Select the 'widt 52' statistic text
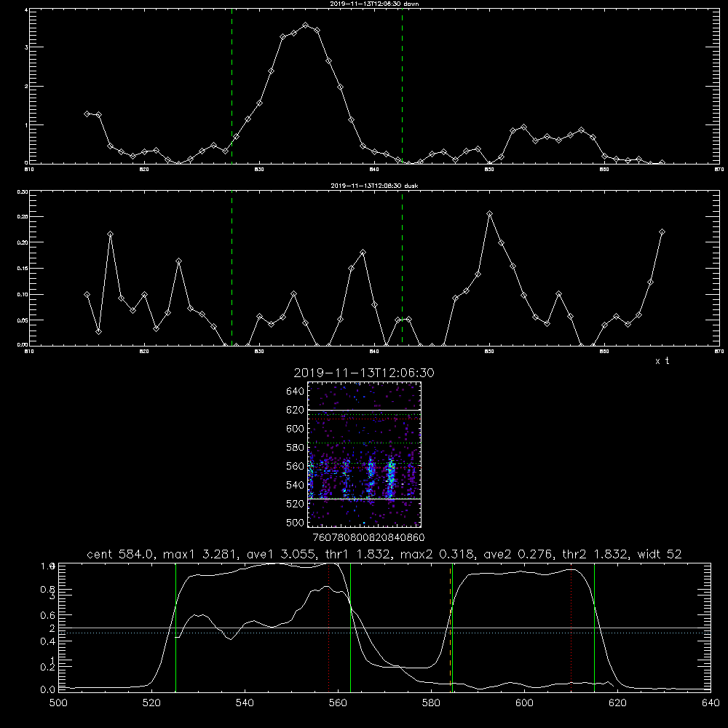This screenshot has width=728, height=728. point(660,554)
